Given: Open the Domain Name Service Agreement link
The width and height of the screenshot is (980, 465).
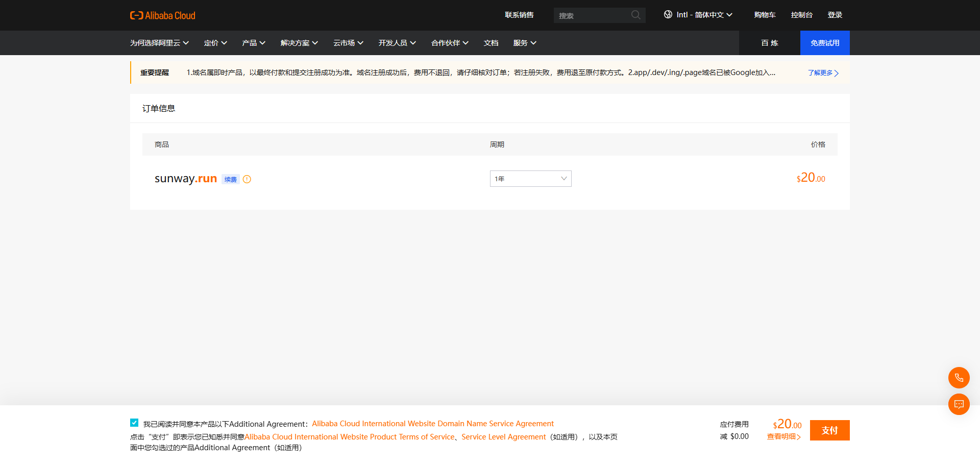Looking at the screenshot, I should point(432,423).
